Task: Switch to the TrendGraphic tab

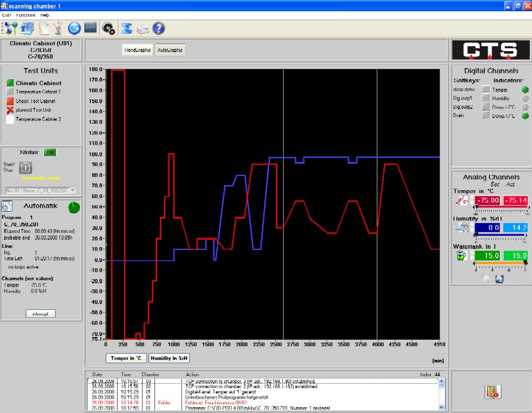Action: pos(137,50)
